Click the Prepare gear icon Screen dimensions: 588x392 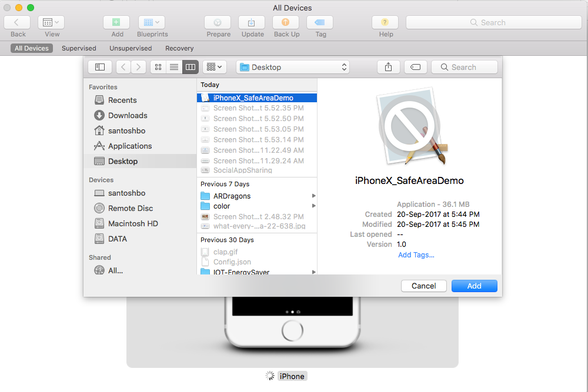tap(218, 22)
